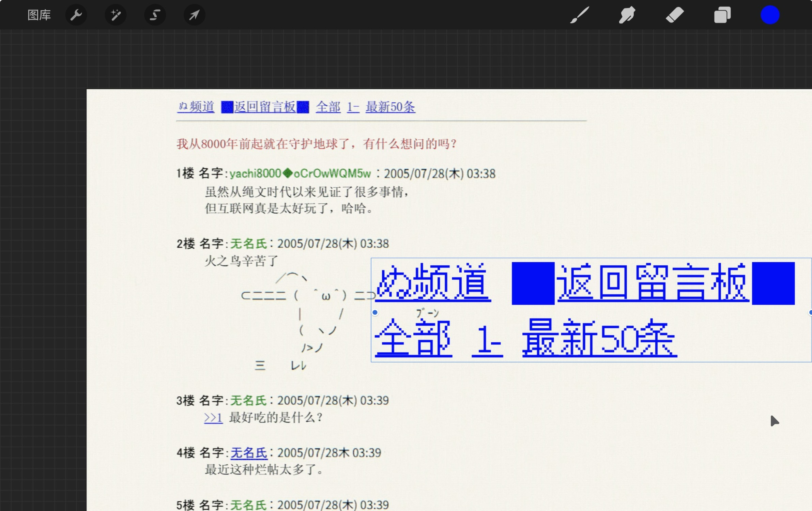
Task: Click the small 全部 link at top
Action: coord(328,107)
